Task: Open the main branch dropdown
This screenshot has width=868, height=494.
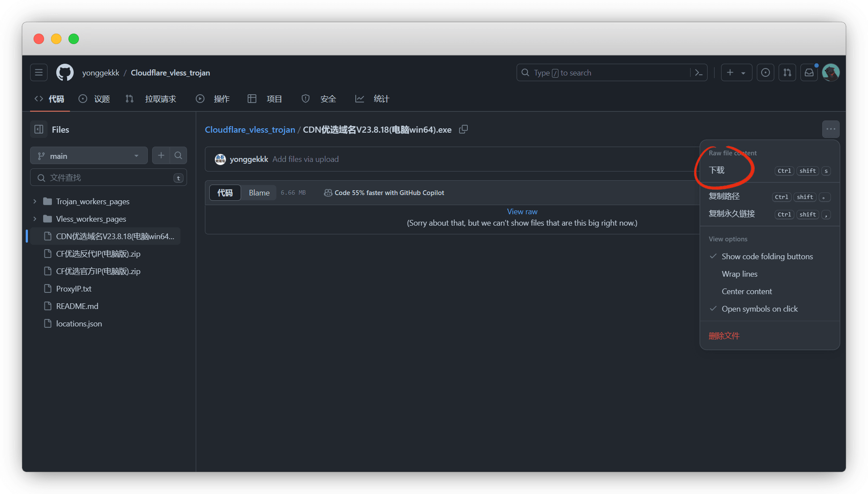Action: coord(89,156)
